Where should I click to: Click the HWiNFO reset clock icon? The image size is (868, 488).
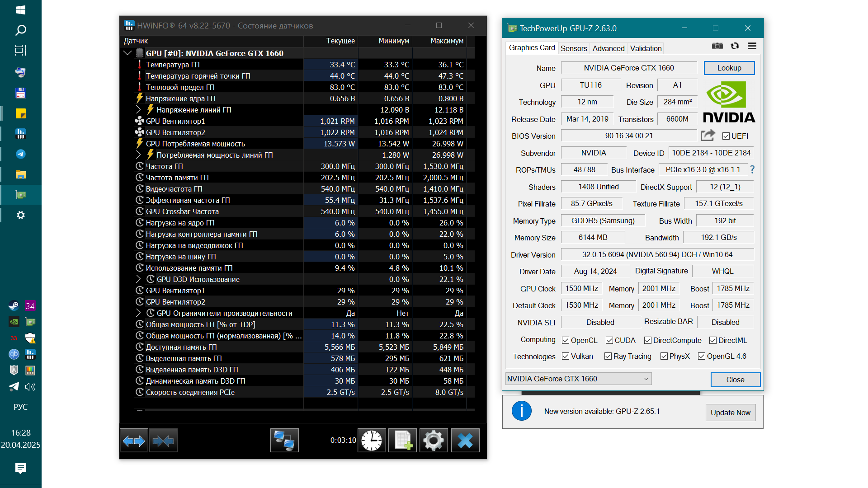(372, 440)
